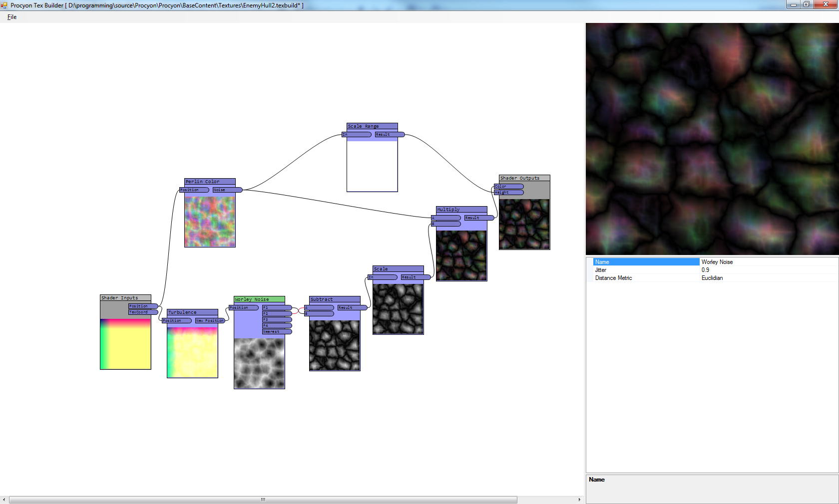Click the horizontal scrollbar right arrow
Image resolution: width=839 pixels, height=504 pixels.
pyautogui.click(x=579, y=500)
